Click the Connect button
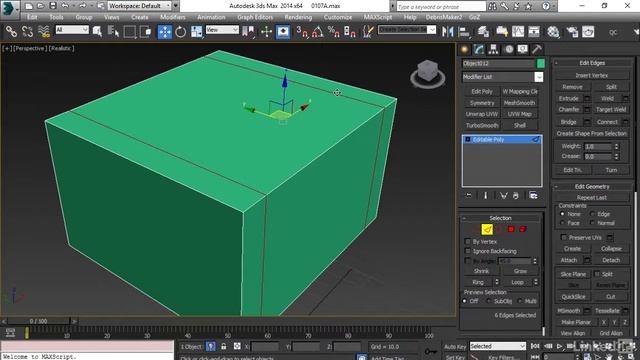 click(607, 122)
